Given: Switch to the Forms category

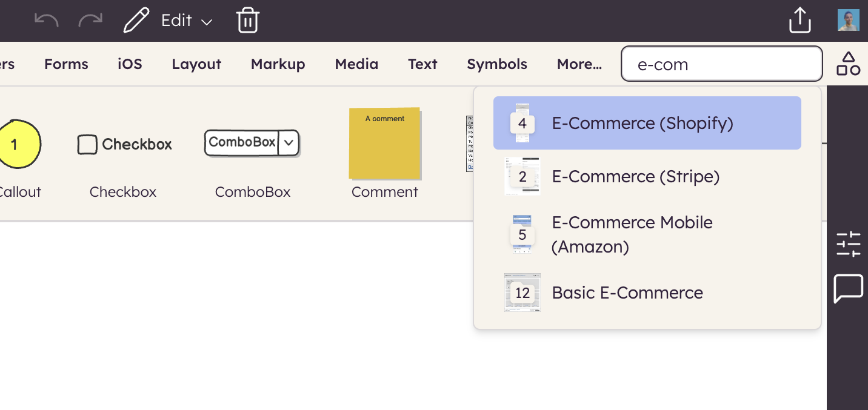Looking at the screenshot, I should click(x=66, y=64).
